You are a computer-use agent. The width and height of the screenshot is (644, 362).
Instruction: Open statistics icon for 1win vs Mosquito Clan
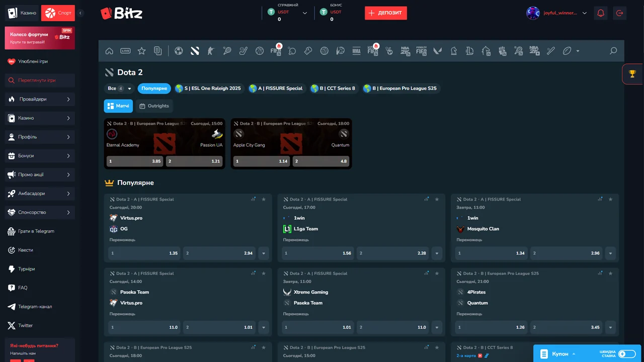click(x=600, y=199)
